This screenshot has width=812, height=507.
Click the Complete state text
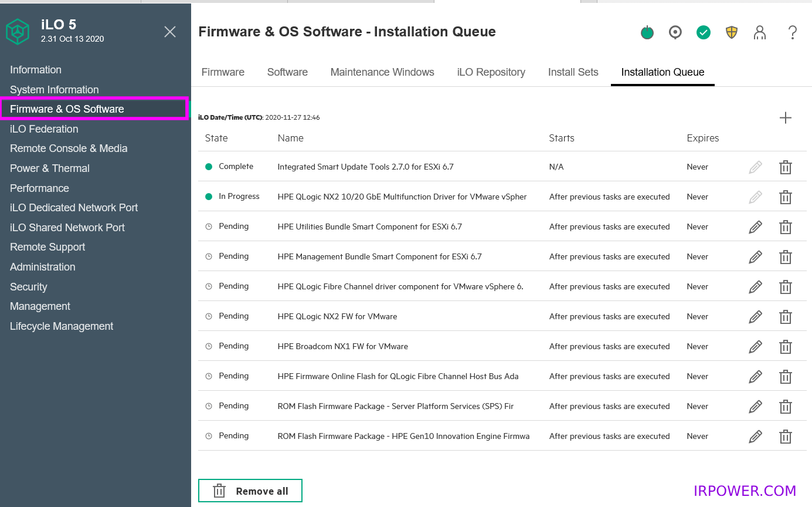coord(236,167)
